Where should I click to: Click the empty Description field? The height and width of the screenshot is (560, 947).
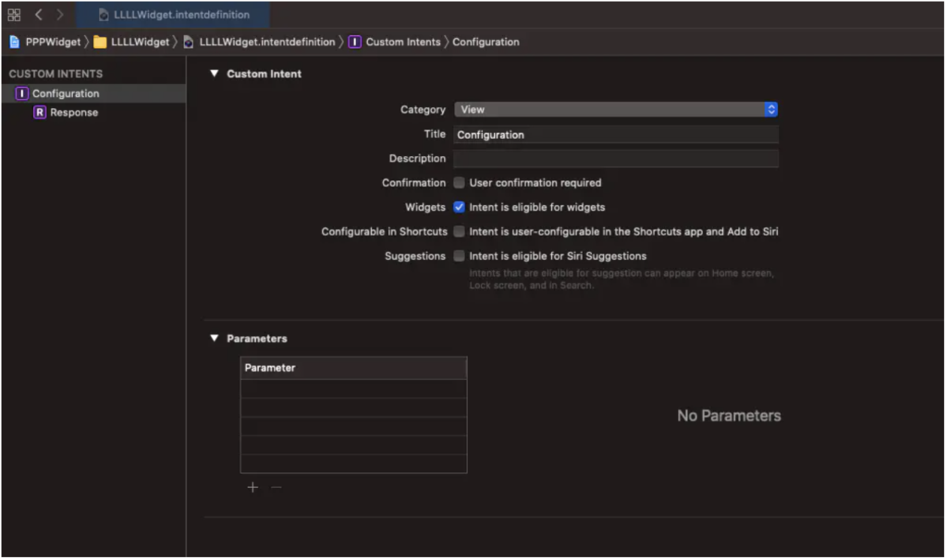click(x=615, y=159)
